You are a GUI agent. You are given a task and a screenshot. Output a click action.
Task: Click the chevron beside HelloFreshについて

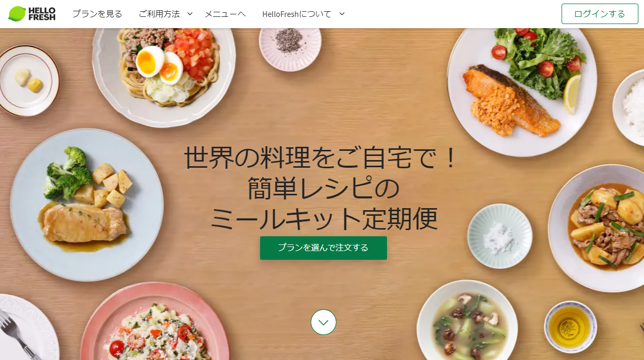[342, 14]
